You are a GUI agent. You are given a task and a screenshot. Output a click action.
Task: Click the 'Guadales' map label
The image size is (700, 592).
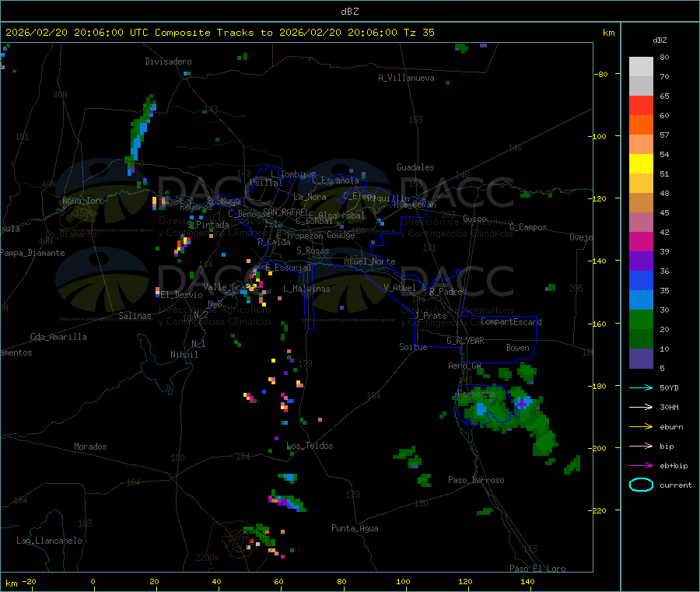(x=415, y=167)
